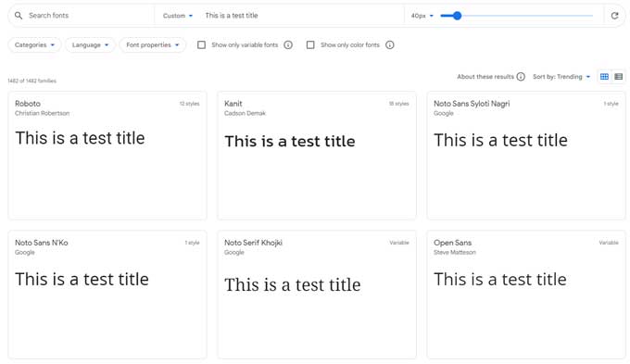Click designer name Christian Robertson

click(x=43, y=113)
